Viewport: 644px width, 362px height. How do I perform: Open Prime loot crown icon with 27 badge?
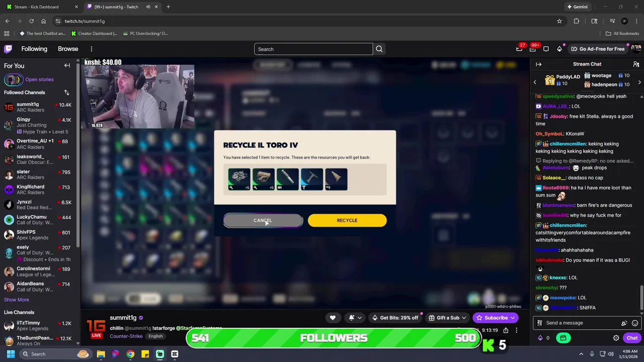pos(519,49)
